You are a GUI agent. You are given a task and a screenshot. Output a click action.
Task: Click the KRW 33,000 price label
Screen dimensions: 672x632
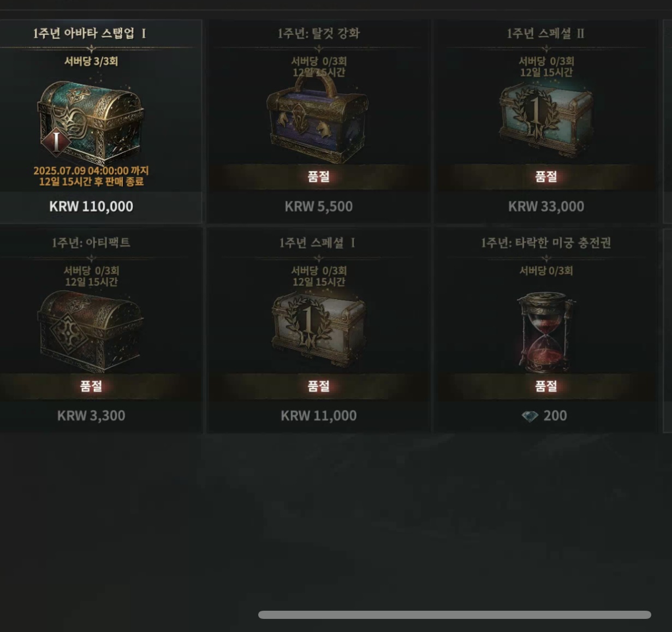pos(546,207)
